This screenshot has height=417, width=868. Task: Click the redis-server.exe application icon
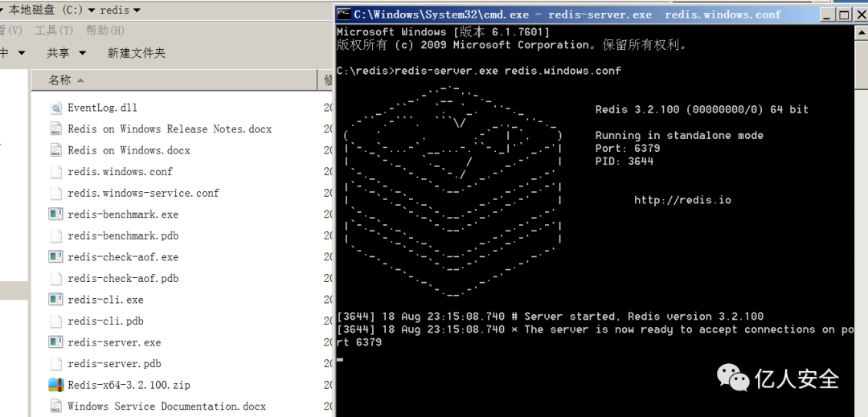click(x=55, y=342)
